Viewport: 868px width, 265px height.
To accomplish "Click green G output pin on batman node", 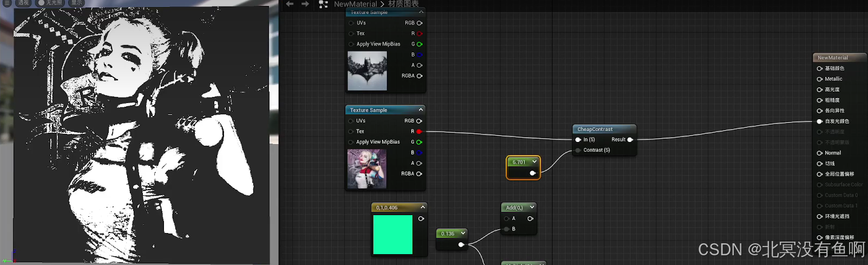I will [419, 44].
